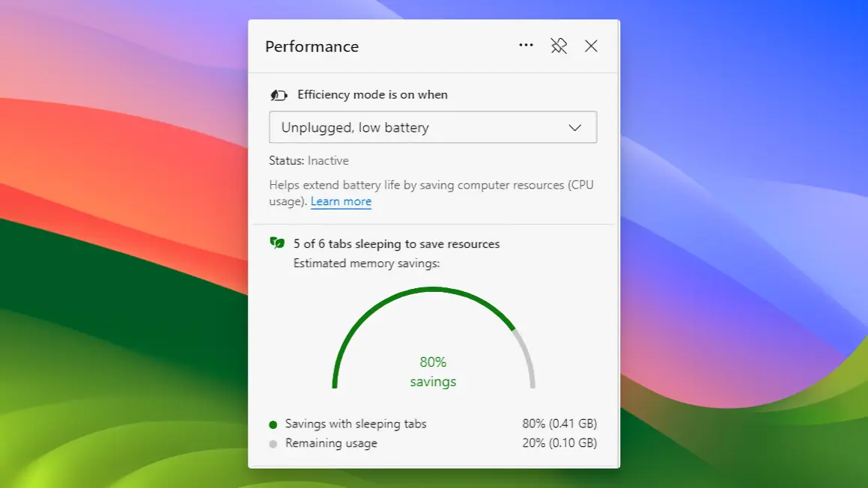The width and height of the screenshot is (868, 488).
Task: Open the Learn more link
Action: point(341,201)
